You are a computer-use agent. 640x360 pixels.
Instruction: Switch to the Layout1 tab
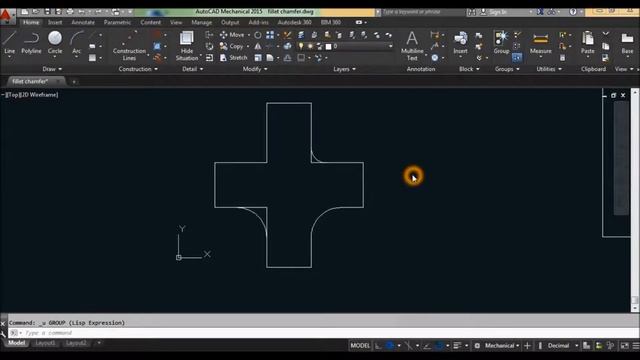[45, 343]
